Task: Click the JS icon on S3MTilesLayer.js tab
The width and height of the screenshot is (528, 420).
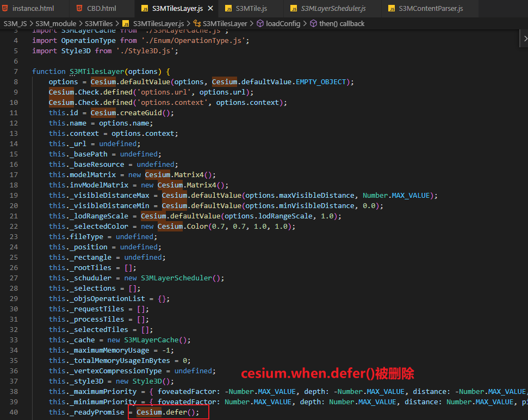Action: 145,8
